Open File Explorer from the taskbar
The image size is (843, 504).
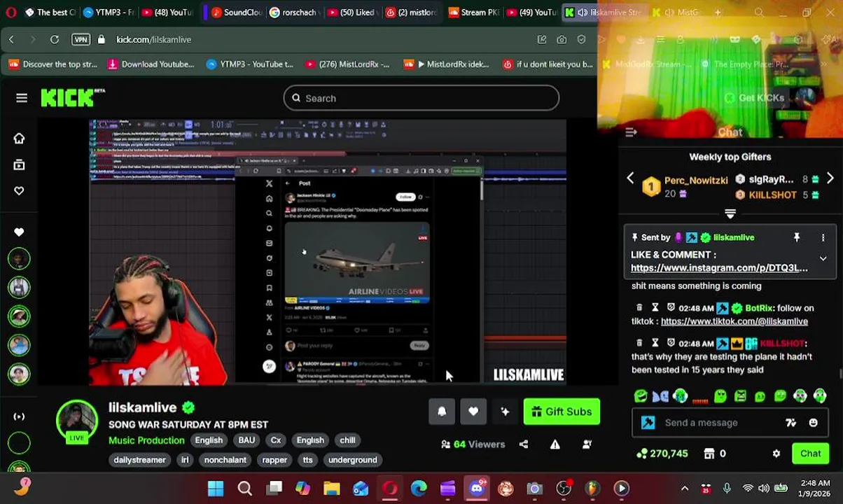(331, 488)
